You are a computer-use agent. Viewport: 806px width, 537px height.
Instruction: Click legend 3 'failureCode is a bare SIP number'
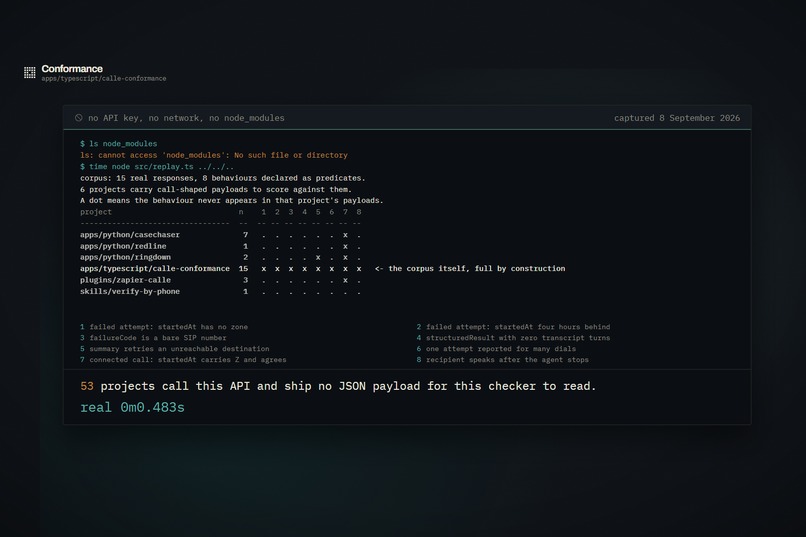[x=153, y=338]
